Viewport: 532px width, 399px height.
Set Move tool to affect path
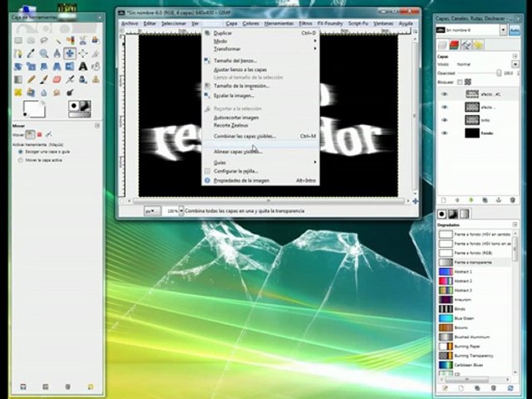tap(49, 135)
